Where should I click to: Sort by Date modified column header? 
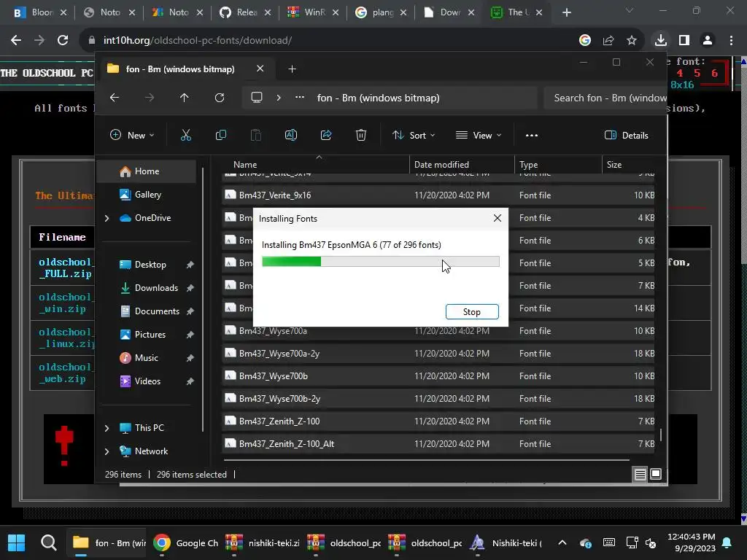(x=462, y=164)
